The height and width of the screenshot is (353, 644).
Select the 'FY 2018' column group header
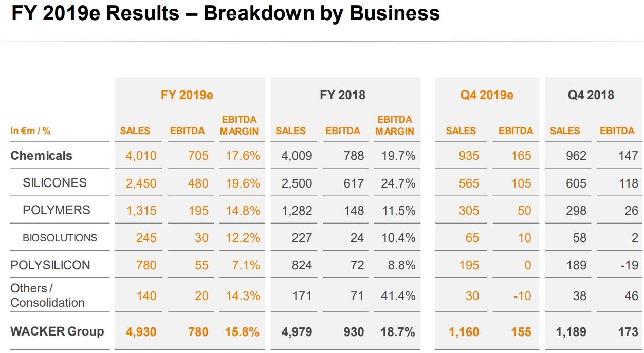[342, 95]
